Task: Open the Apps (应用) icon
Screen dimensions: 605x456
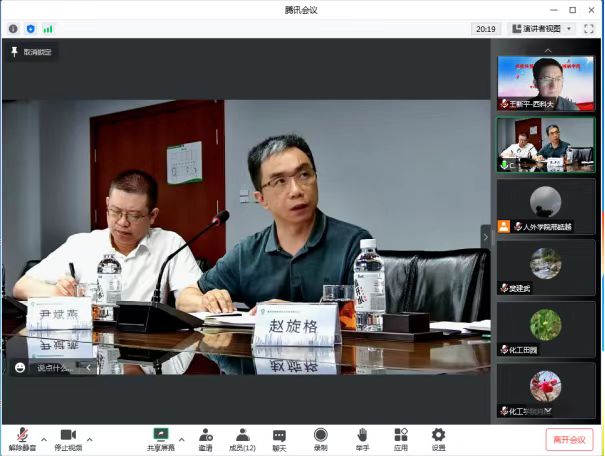Action: [400, 437]
